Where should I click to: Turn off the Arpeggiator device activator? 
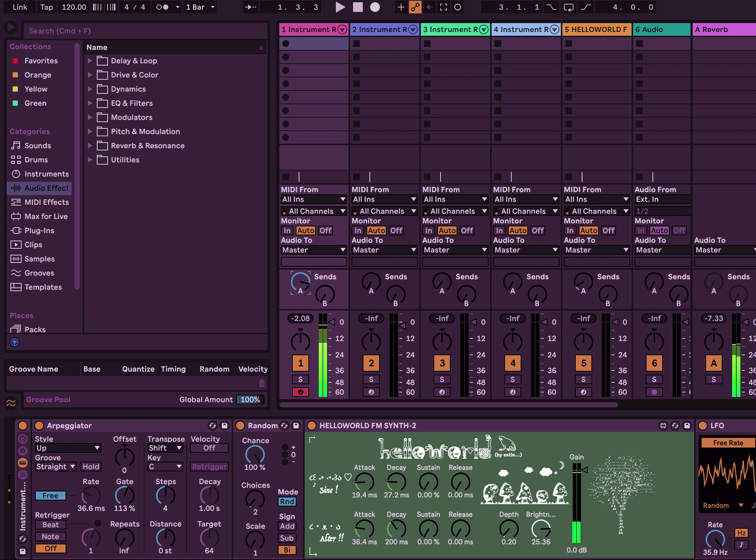tap(39, 426)
